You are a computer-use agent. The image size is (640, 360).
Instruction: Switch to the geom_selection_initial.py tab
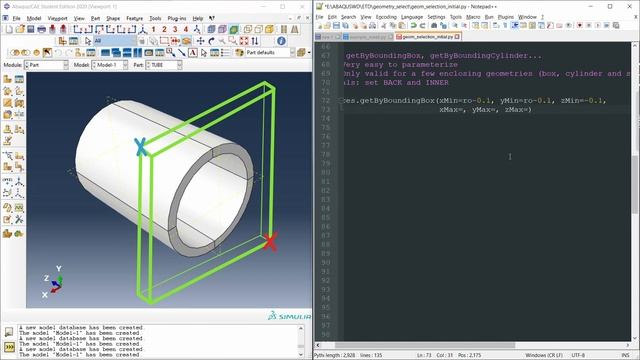pyautogui.click(x=427, y=36)
